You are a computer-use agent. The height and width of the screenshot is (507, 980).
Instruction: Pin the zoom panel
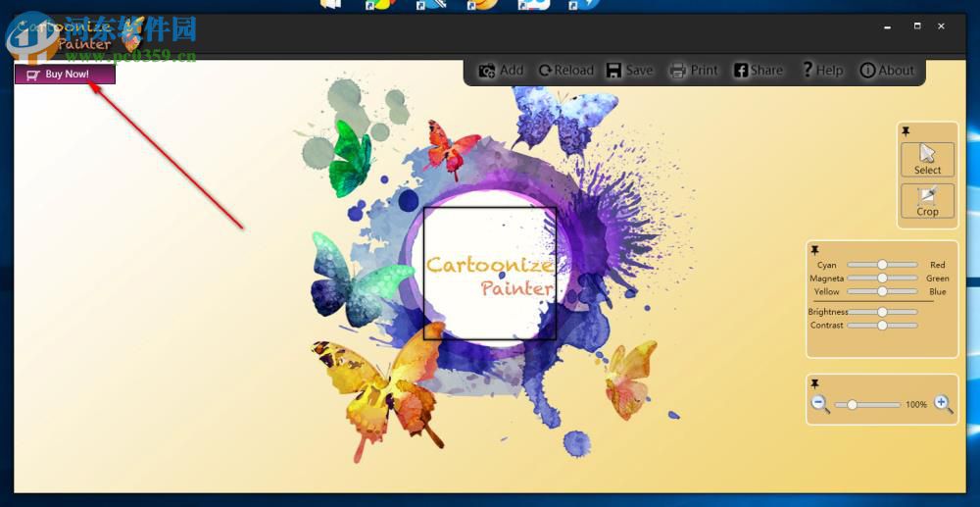point(815,383)
